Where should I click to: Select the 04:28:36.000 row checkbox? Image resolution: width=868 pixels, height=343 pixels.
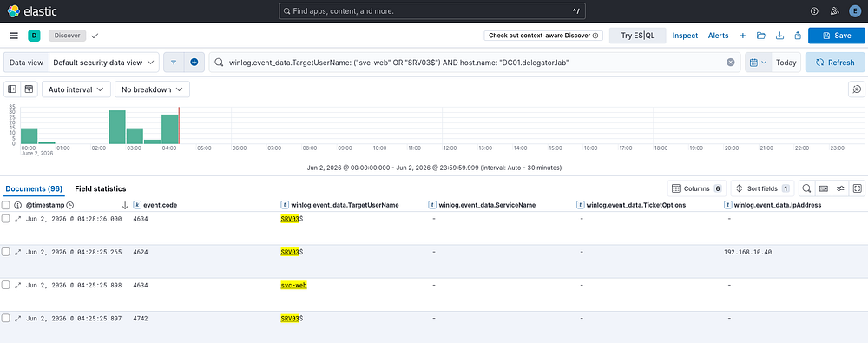pyautogui.click(x=5, y=219)
